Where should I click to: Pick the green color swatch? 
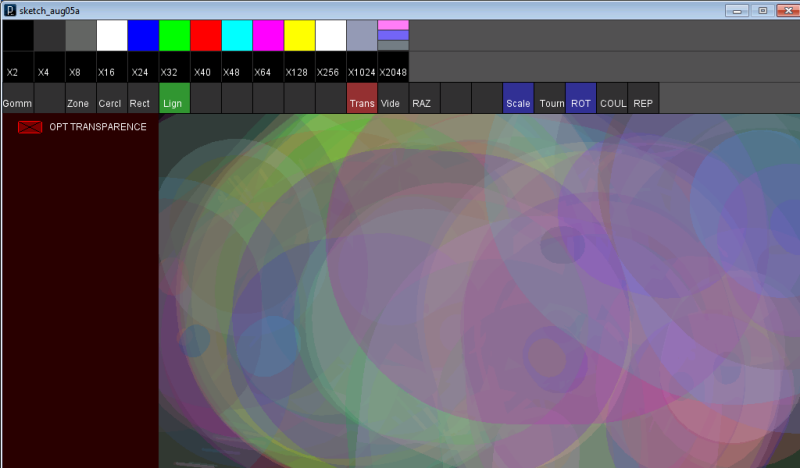(174, 36)
